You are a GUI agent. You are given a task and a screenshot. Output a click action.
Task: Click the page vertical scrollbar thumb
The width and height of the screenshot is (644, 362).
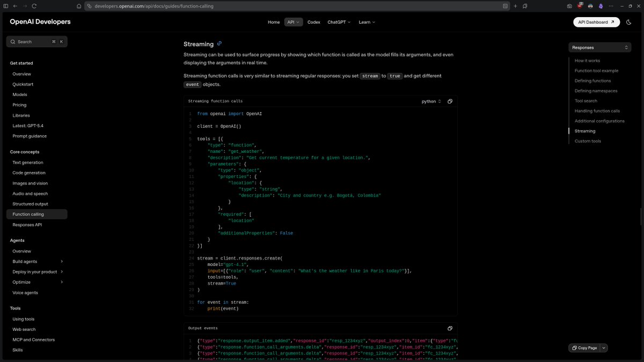click(x=642, y=216)
